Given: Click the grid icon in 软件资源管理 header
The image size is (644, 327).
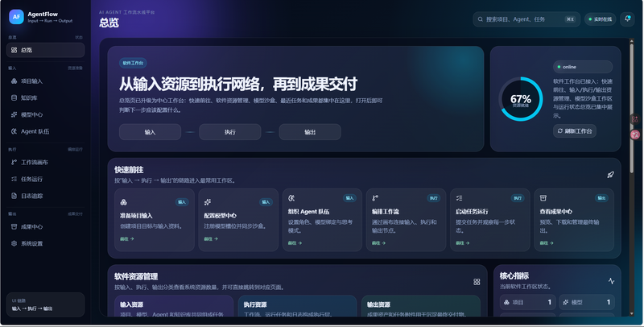Looking at the screenshot, I should pos(477,282).
